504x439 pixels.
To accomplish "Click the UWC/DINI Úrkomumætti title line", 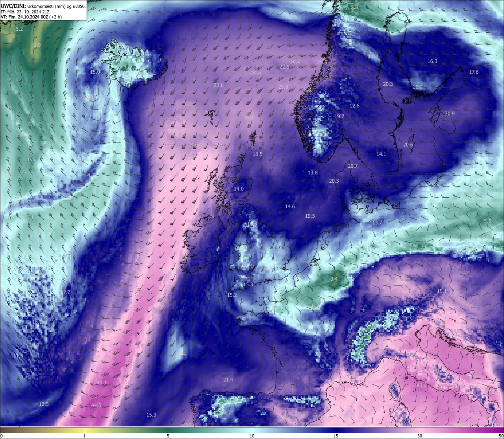I will pyautogui.click(x=43, y=6).
